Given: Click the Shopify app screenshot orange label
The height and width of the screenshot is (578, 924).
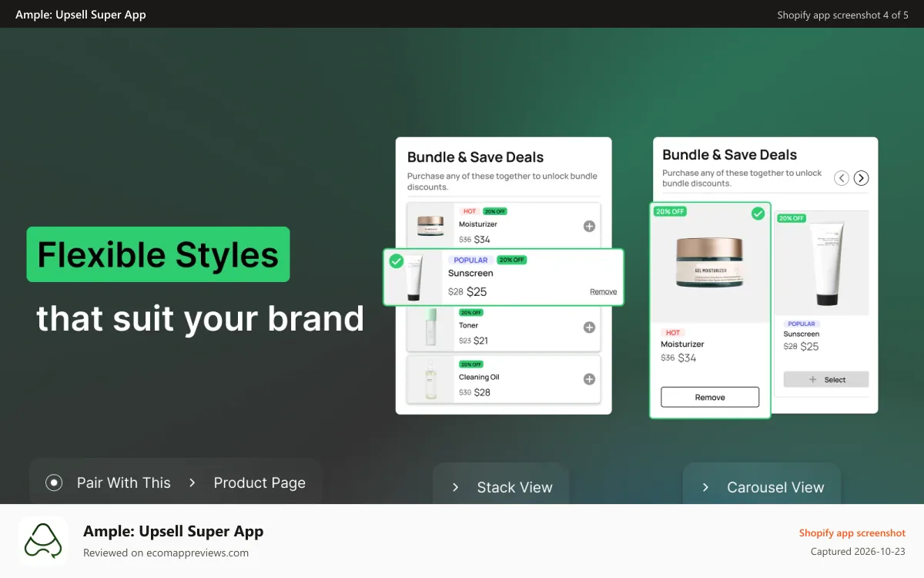Looking at the screenshot, I should tap(852, 533).
